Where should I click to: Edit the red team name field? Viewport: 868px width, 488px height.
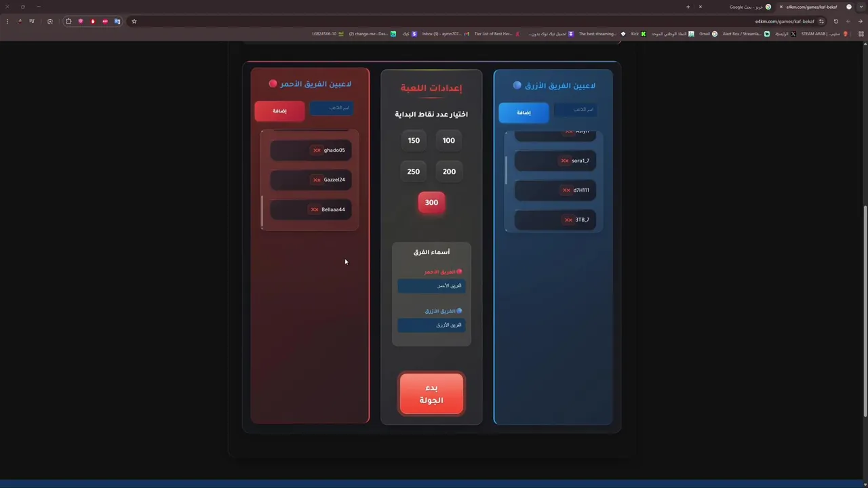431,286
